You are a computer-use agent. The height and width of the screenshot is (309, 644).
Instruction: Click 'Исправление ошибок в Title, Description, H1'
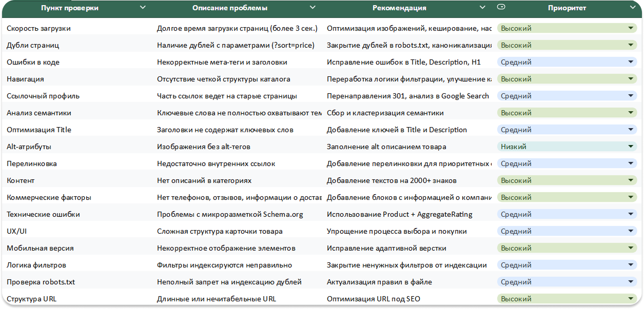coord(404,62)
